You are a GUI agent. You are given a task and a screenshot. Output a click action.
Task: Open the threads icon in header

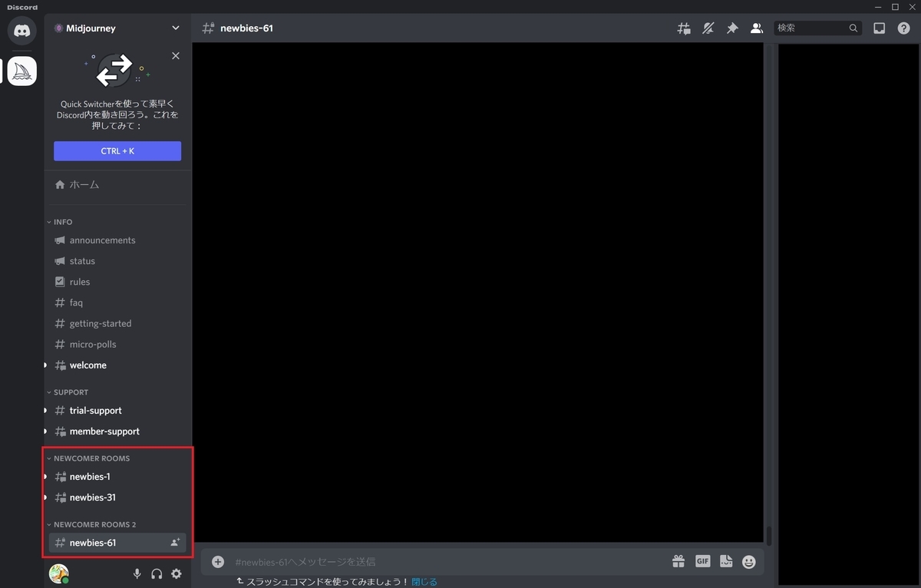pos(684,28)
